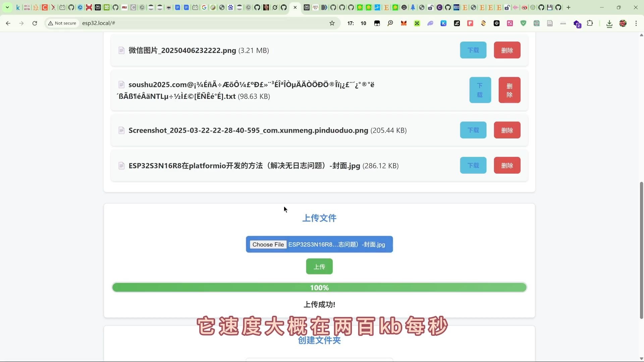
Task: Open the blue cube extension with 2 badge
Action: 577,23
